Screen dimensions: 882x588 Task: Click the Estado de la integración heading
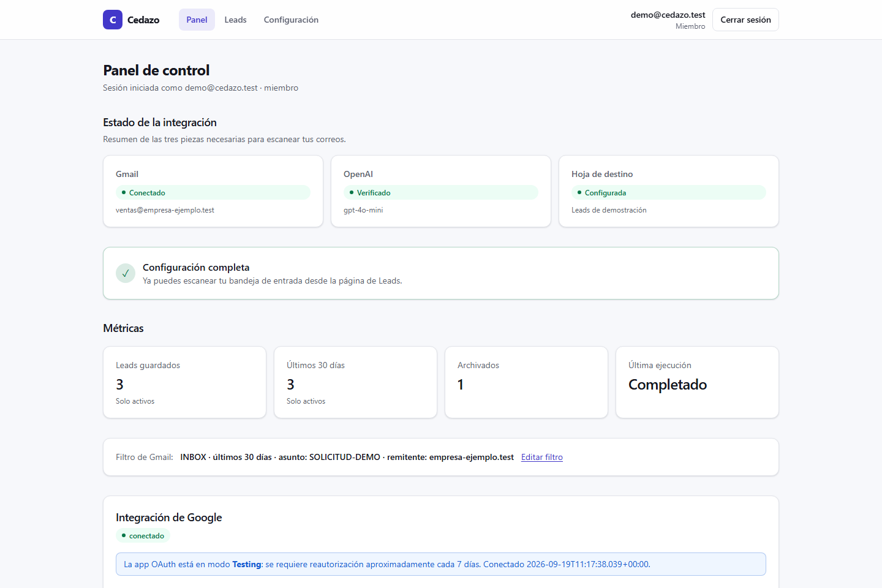pyautogui.click(x=160, y=123)
